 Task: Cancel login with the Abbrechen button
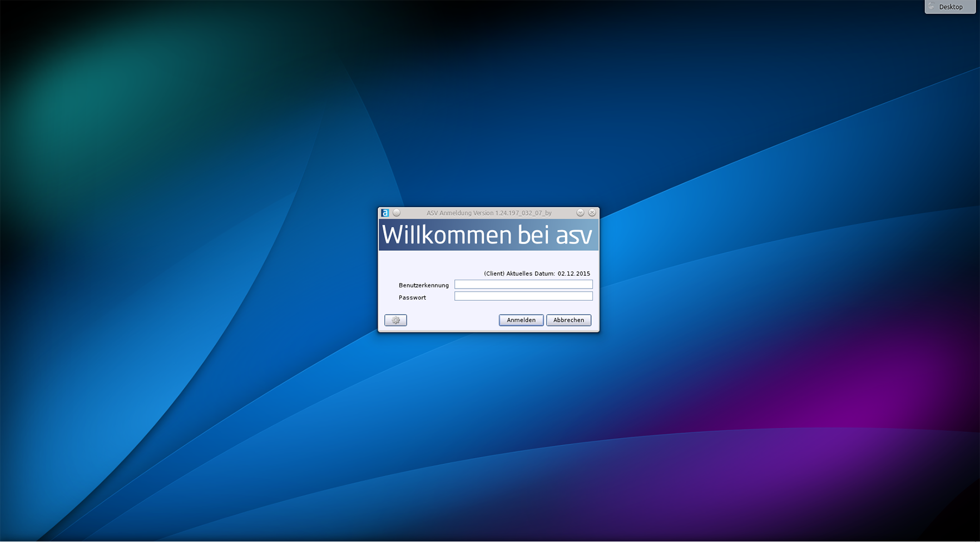click(x=568, y=320)
